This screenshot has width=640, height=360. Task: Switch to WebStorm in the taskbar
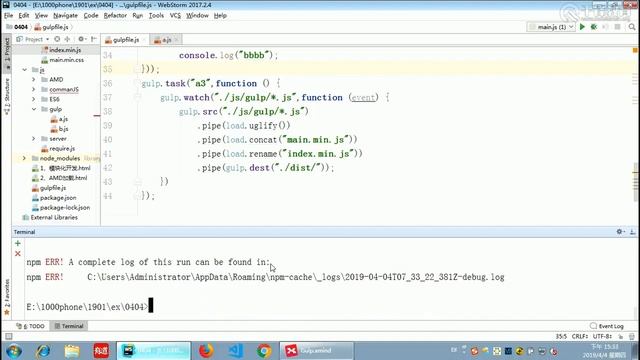tap(153, 351)
